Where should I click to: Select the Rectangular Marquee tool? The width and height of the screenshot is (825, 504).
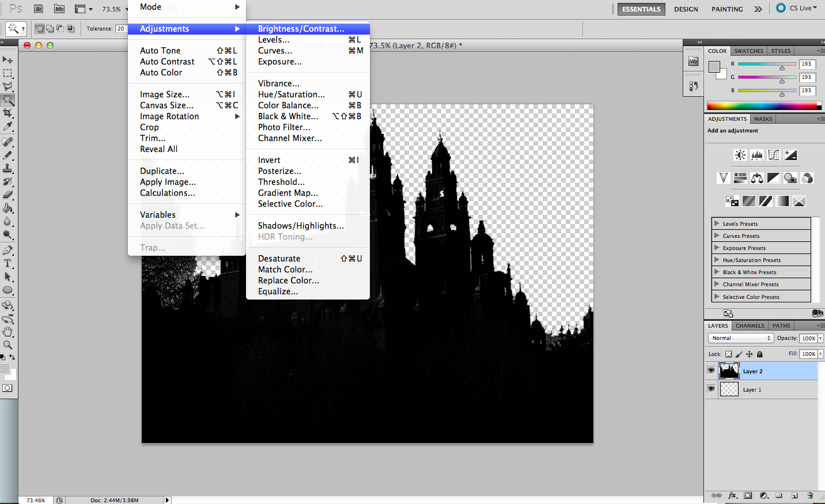coord(8,73)
